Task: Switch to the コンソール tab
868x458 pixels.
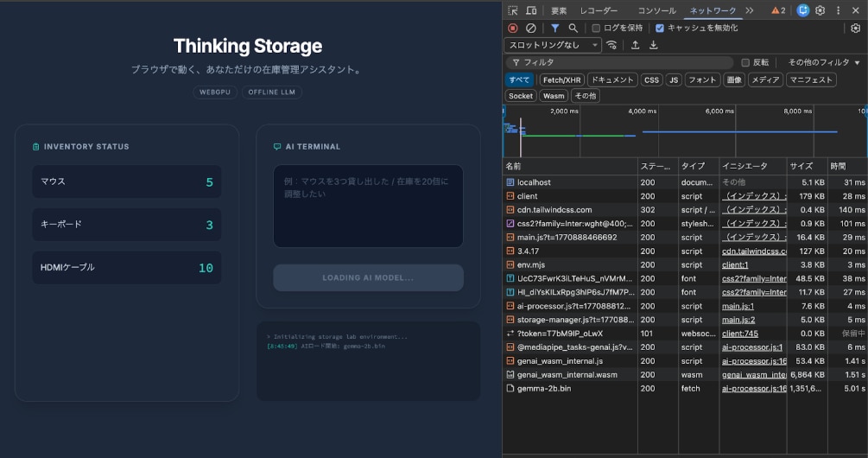Action: point(656,10)
